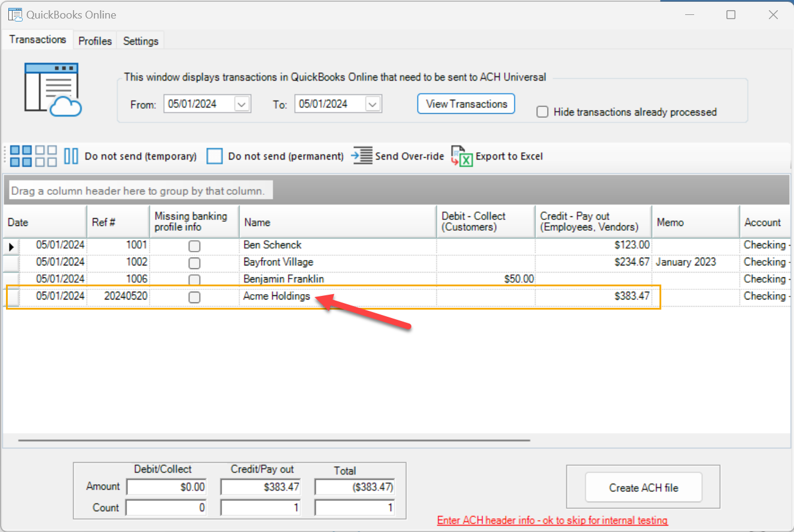Click the Export to Excel icon
794x532 pixels.
pos(462,156)
